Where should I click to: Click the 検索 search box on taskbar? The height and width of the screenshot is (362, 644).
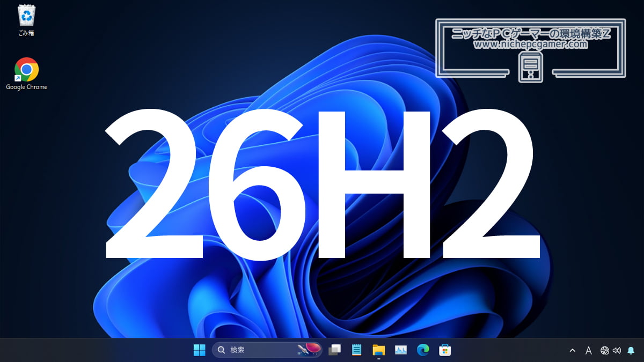click(267, 350)
